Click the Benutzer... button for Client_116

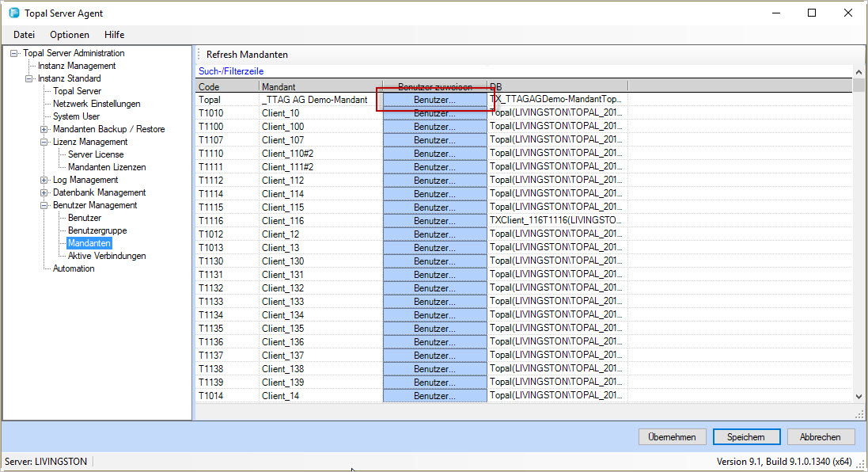tap(434, 220)
